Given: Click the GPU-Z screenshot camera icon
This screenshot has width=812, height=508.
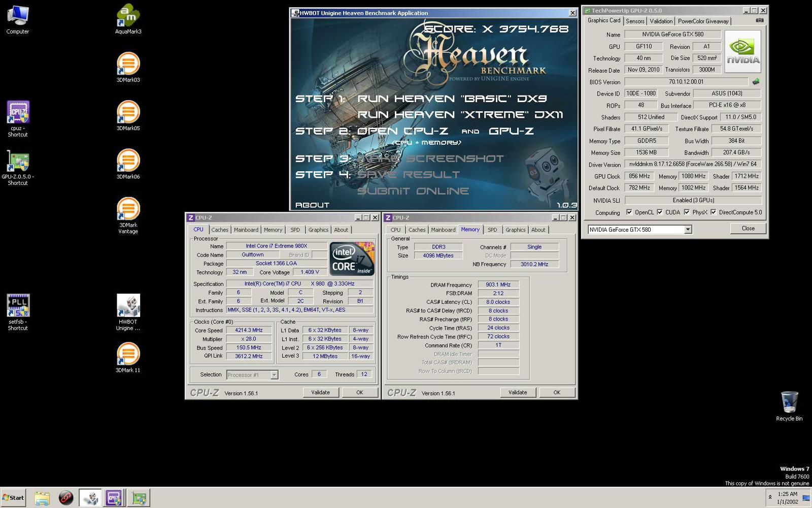Looking at the screenshot, I should tap(759, 20).
